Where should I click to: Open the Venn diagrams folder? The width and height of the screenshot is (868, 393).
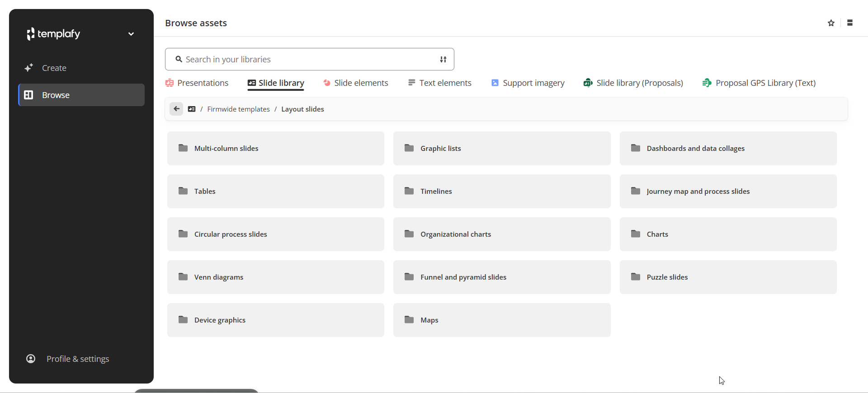276,277
